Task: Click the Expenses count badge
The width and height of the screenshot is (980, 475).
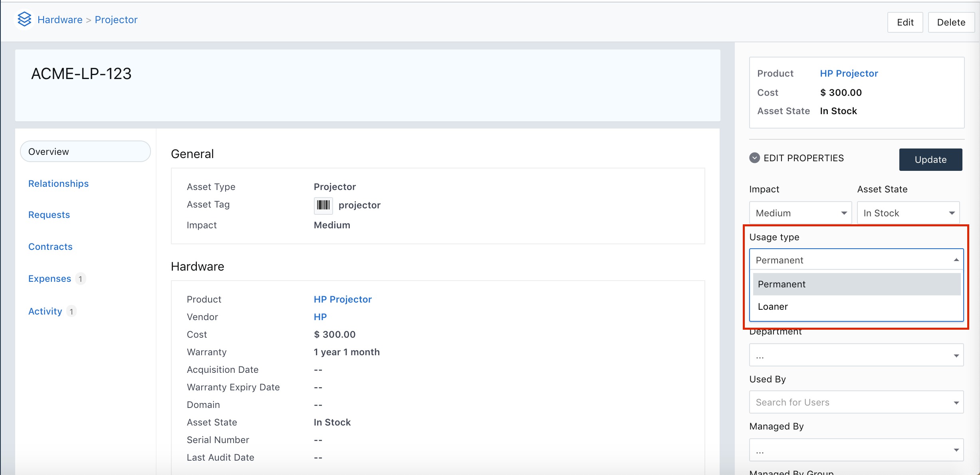Action: [80, 279]
